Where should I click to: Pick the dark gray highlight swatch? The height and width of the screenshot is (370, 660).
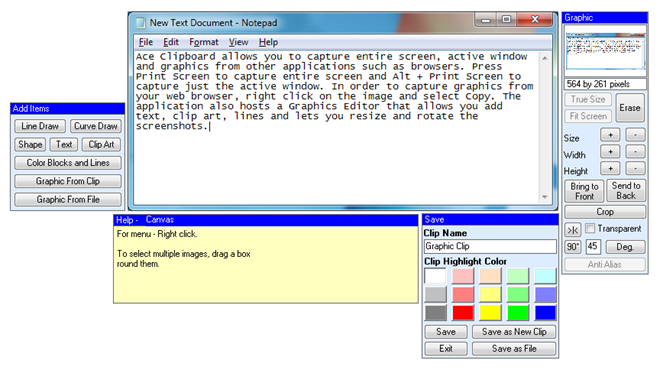435,313
